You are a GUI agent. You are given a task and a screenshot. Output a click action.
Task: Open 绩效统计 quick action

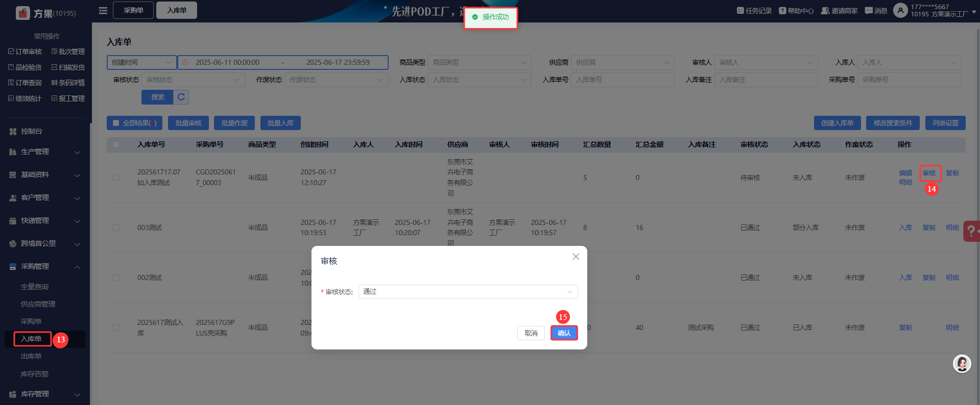25,98
